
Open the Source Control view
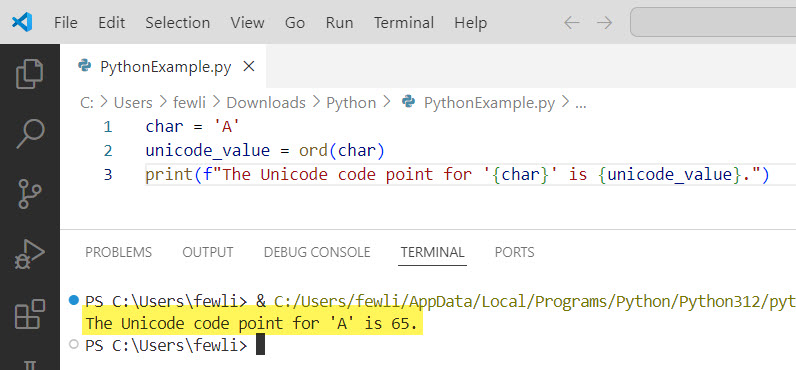click(30, 194)
